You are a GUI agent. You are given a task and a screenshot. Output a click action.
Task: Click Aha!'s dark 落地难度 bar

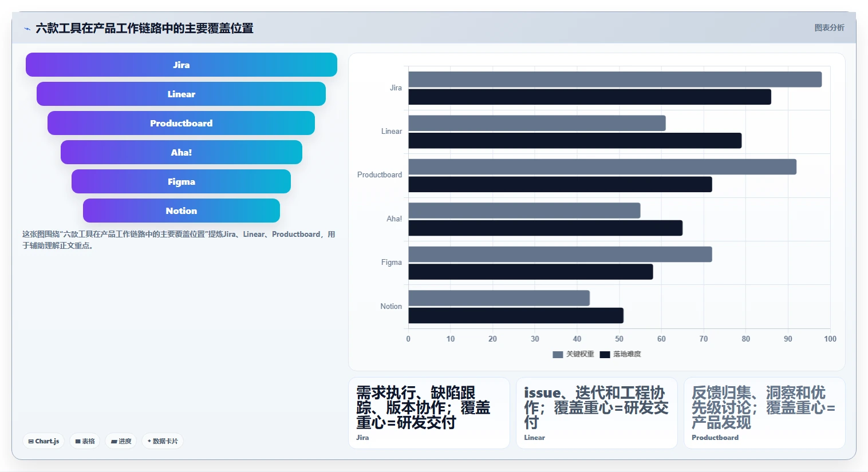point(545,228)
